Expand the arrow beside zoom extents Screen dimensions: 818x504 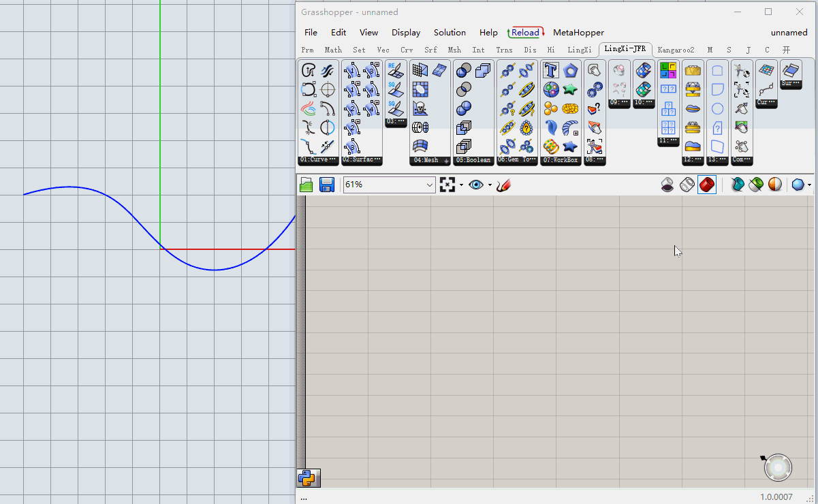(461, 185)
